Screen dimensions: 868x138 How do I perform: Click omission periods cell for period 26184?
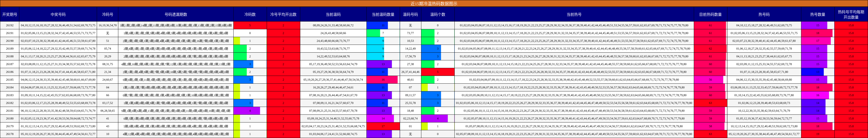click(175, 87)
